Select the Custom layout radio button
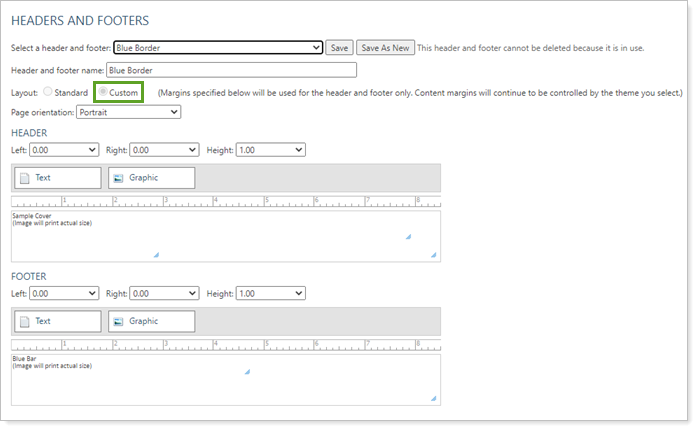The height and width of the screenshot is (430, 697). point(103,92)
